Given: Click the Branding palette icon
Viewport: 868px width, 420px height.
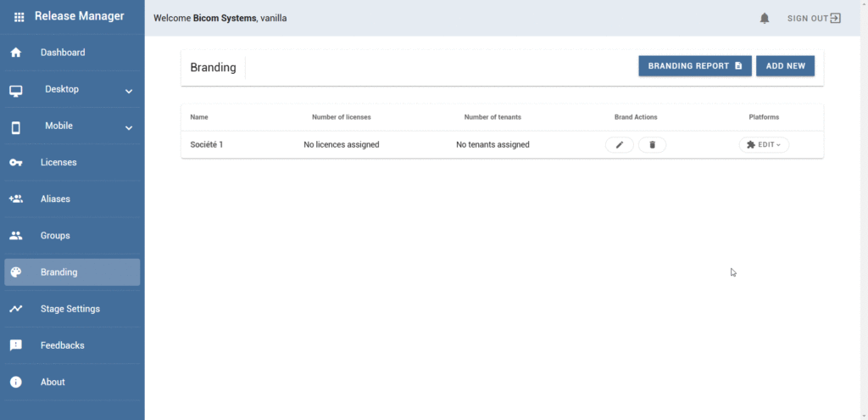Looking at the screenshot, I should tap(16, 272).
